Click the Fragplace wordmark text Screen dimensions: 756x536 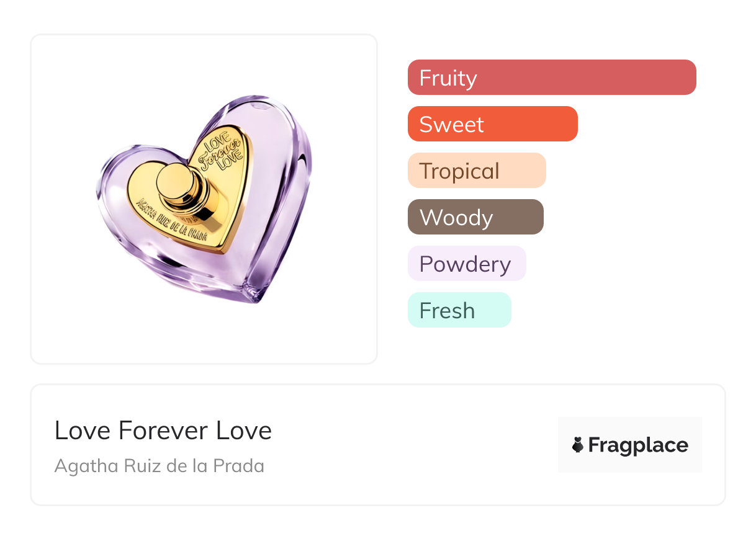click(x=638, y=445)
